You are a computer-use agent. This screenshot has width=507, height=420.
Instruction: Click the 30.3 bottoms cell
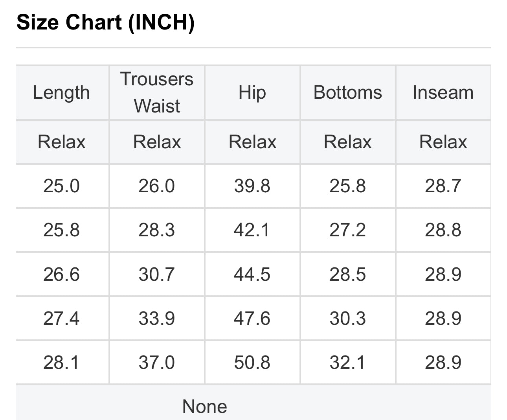(348, 318)
